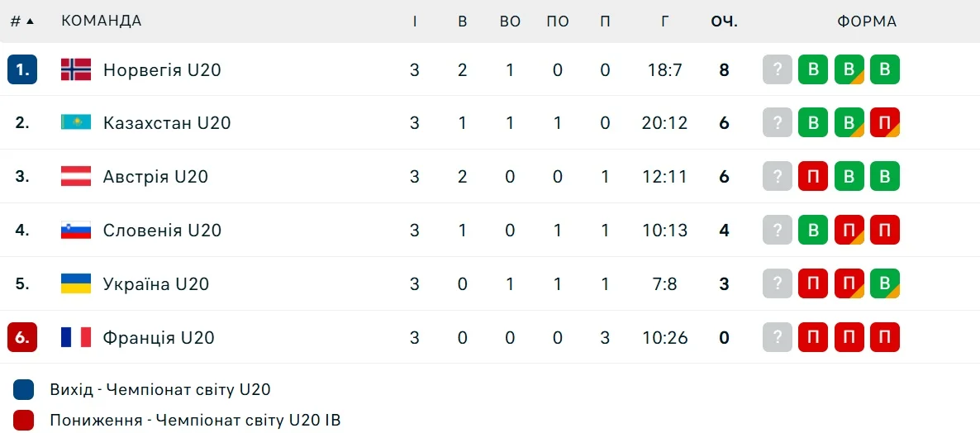The image size is (980, 433).
Task: Click the Norway flag icon
Action: (76, 70)
